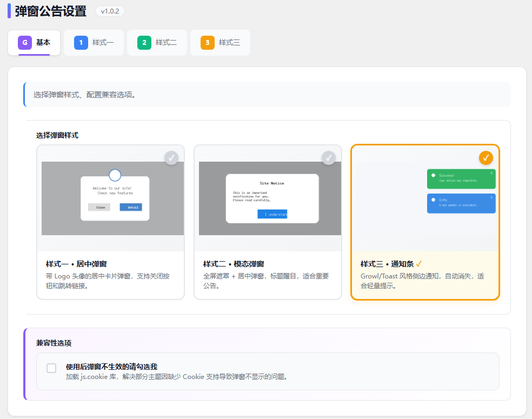Screen dimensions: 532x419
Task: Click the v1.0.2 version badge
Action: (110, 11)
